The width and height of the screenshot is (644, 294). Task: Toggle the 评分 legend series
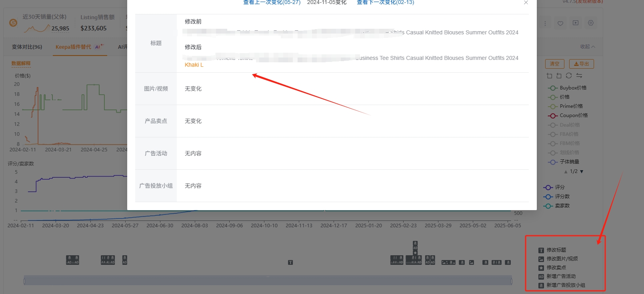tap(554, 187)
